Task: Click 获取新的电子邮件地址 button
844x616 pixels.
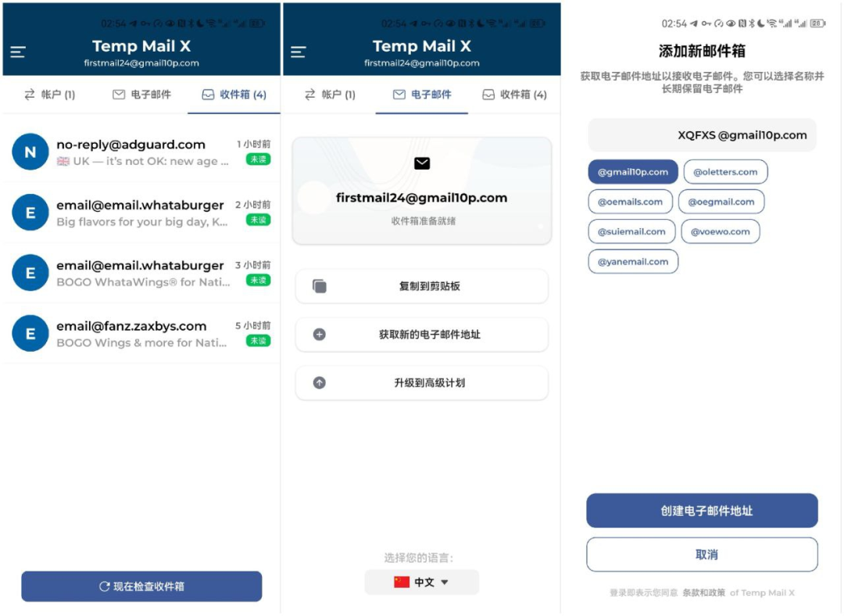Action: pos(422,335)
